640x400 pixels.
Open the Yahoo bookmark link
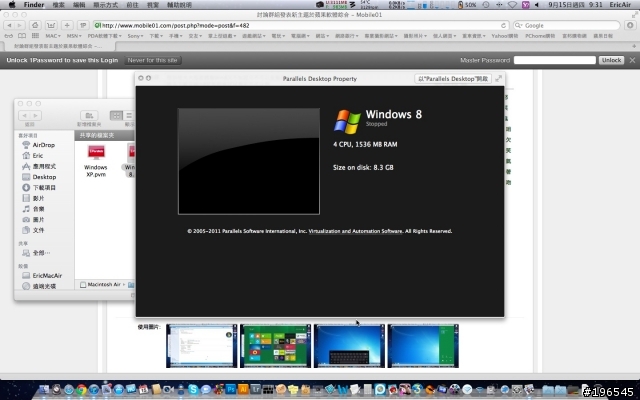(504, 36)
